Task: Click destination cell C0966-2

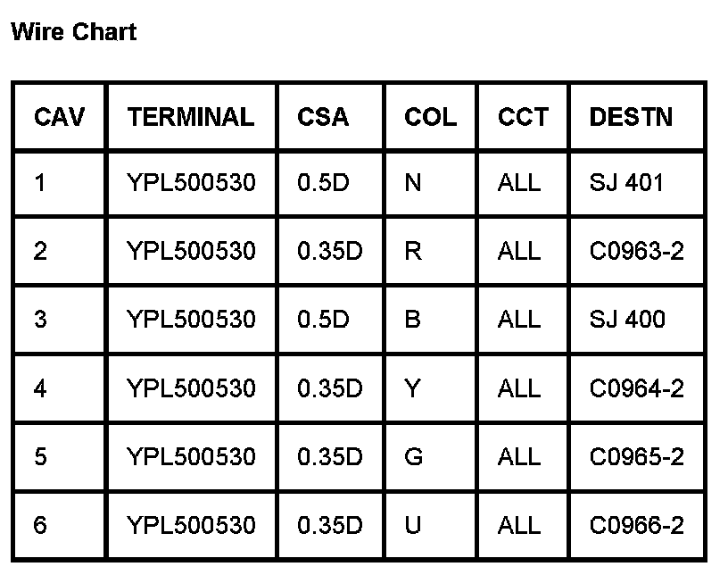Action: click(636, 525)
